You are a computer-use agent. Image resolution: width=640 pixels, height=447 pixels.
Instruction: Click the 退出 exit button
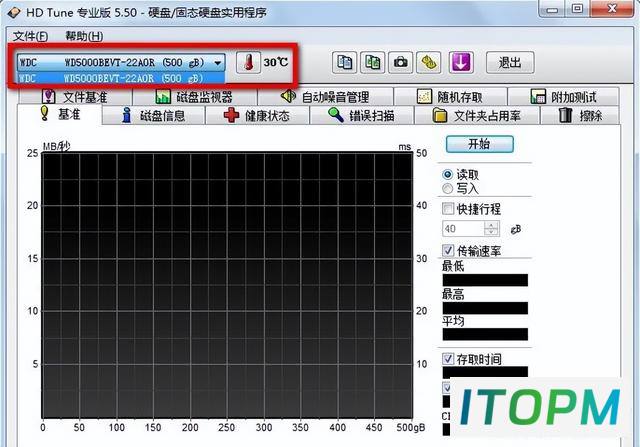(510, 62)
